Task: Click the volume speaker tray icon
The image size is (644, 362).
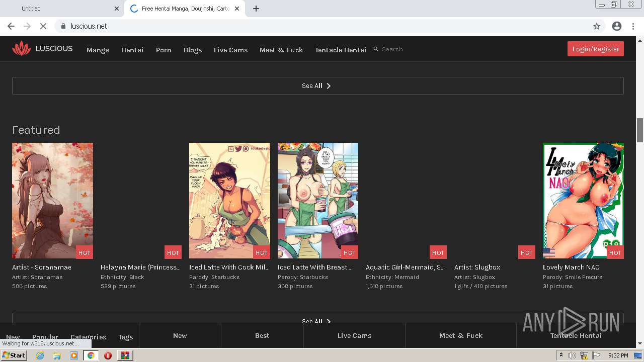Action: pyautogui.click(x=572, y=355)
